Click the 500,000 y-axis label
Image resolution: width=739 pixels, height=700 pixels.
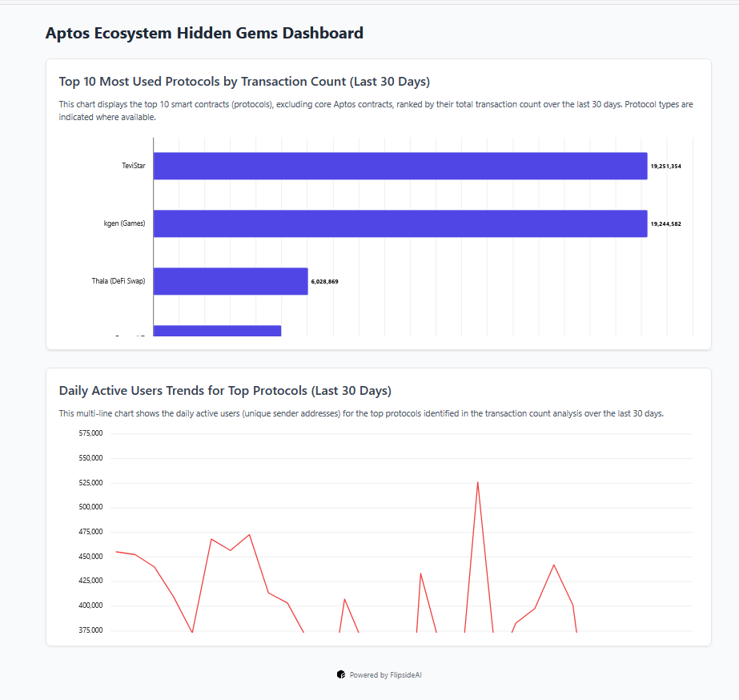click(x=90, y=507)
